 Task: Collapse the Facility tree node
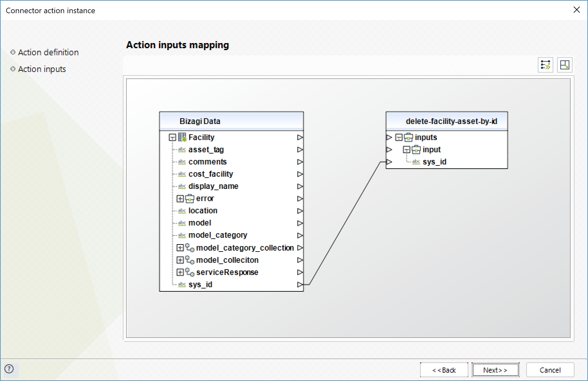tap(172, 137)
